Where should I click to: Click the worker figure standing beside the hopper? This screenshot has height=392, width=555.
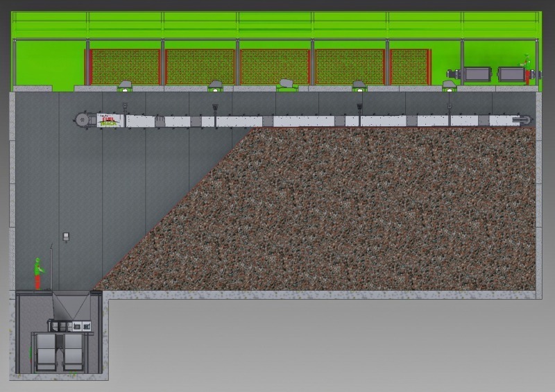39,273
